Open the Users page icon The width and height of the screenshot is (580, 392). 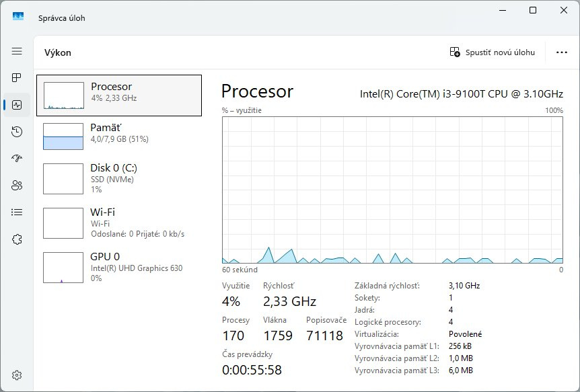(17, 186)
